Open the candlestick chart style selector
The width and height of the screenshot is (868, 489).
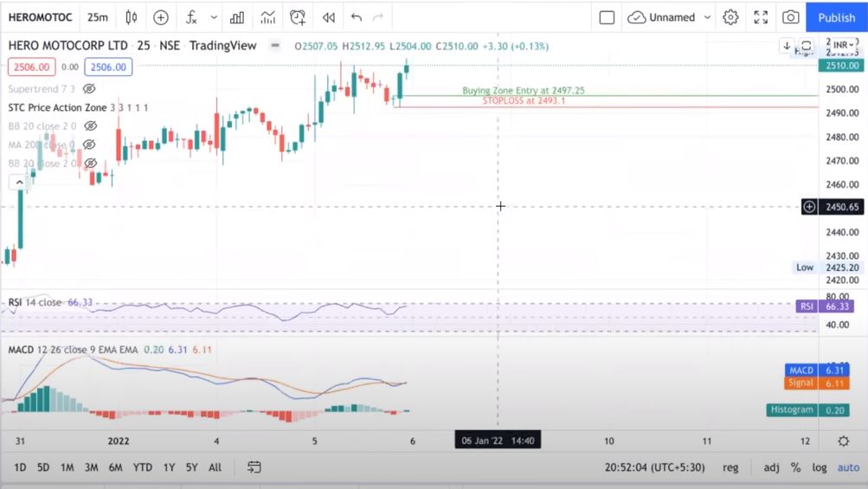click(132, 17)
